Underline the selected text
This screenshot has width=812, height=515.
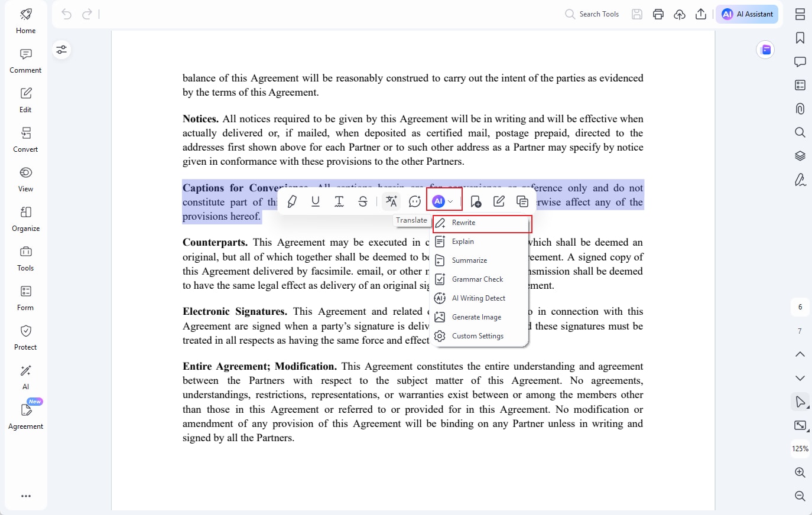316,201
